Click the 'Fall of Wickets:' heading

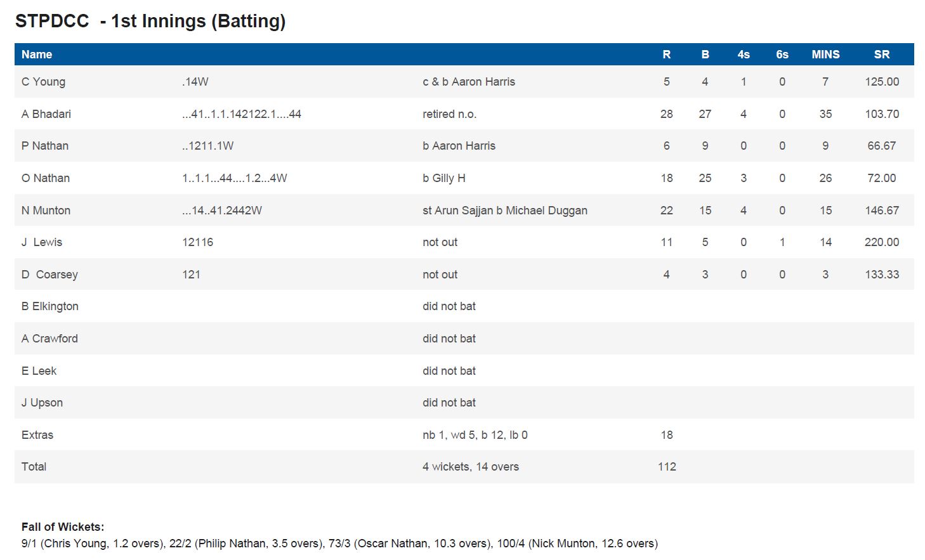[x=63, y=527]
